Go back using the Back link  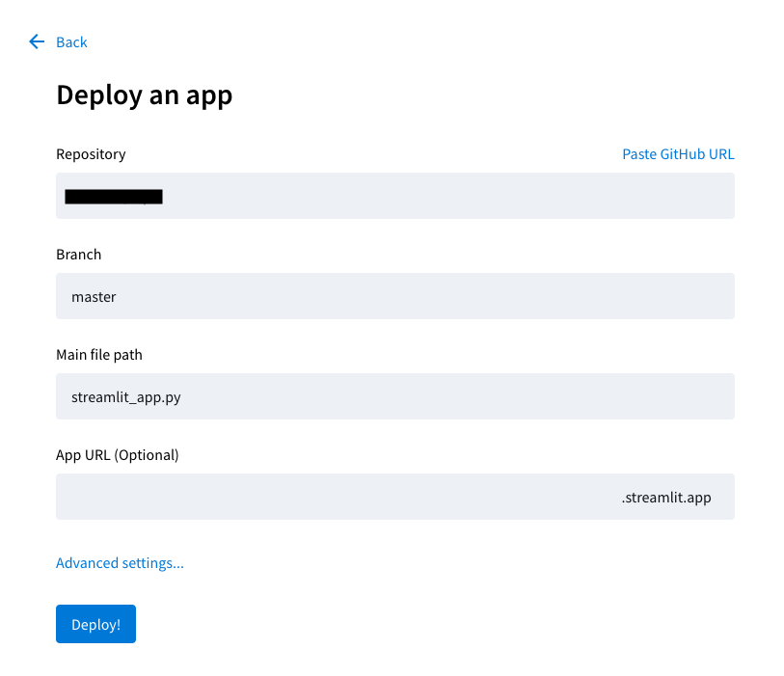click(x=71, y=42)
